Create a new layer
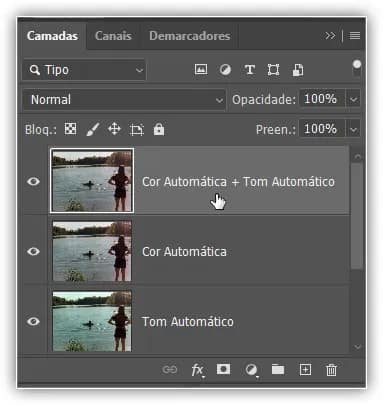The image size is (383, 405). (305, 369)
